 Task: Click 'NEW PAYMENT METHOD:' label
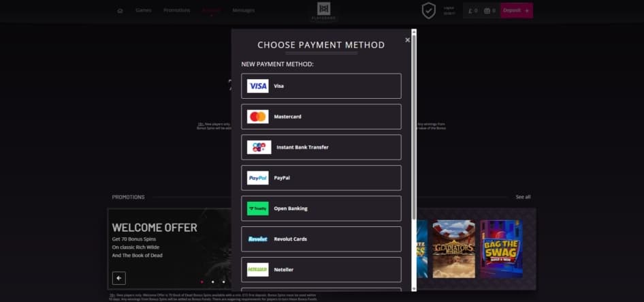click(277, 64)
